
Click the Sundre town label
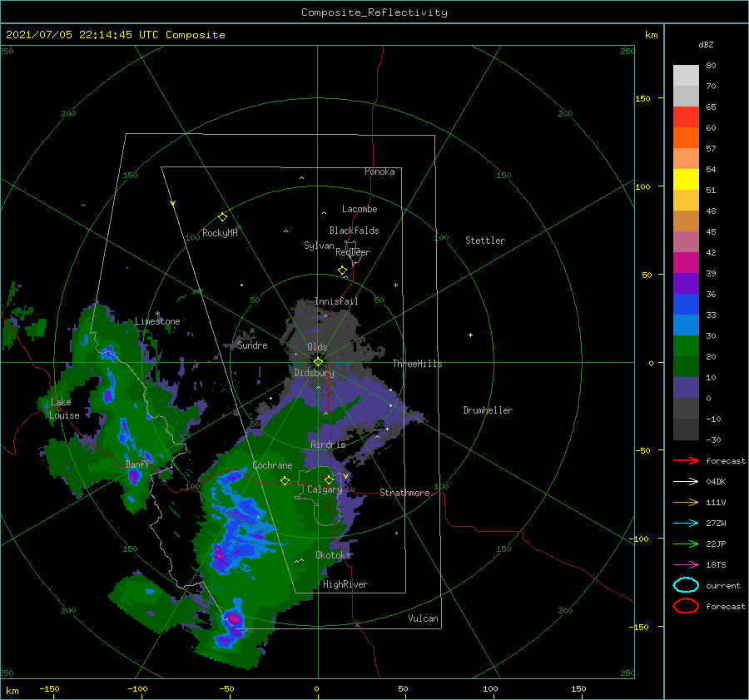pos(252,345)
